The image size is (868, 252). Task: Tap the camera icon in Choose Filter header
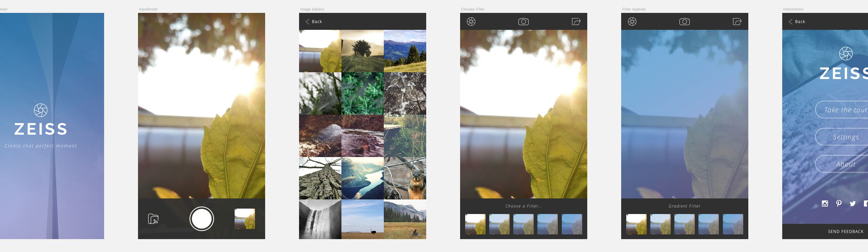[523, 22]
